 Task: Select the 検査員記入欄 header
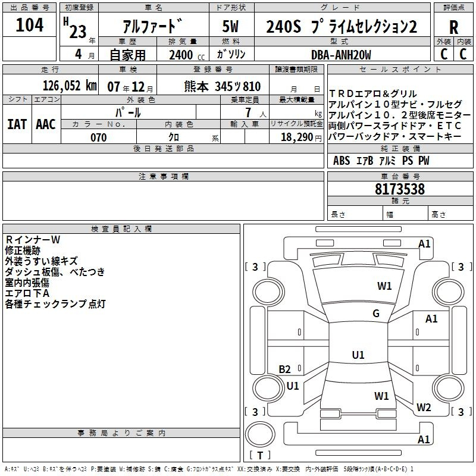pyautogui.click(x=121, y=229)
